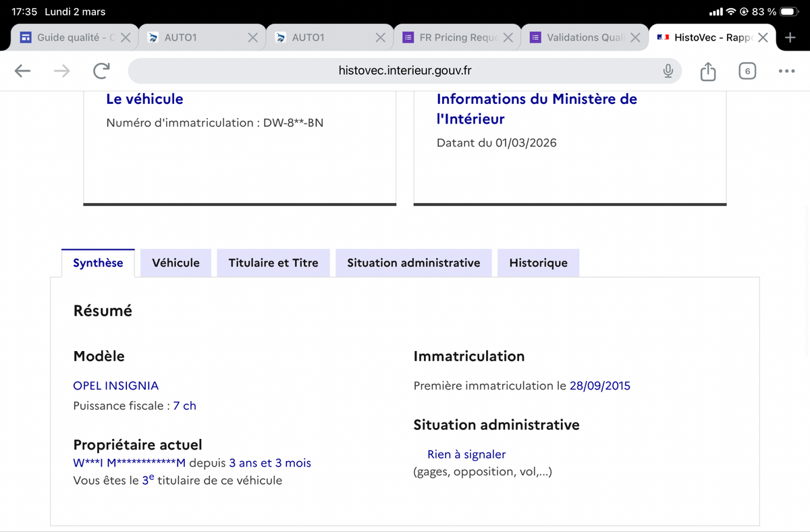This screenshot has width=810, height=532.
Task: Tap the histovec.interieur.gouv.fr address field
Action: 405,71
